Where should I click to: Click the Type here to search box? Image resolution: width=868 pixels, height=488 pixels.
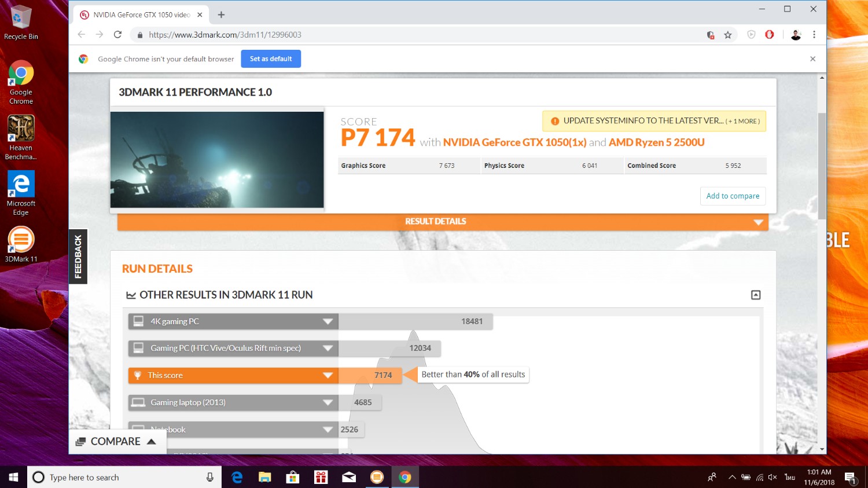(124, 477)
